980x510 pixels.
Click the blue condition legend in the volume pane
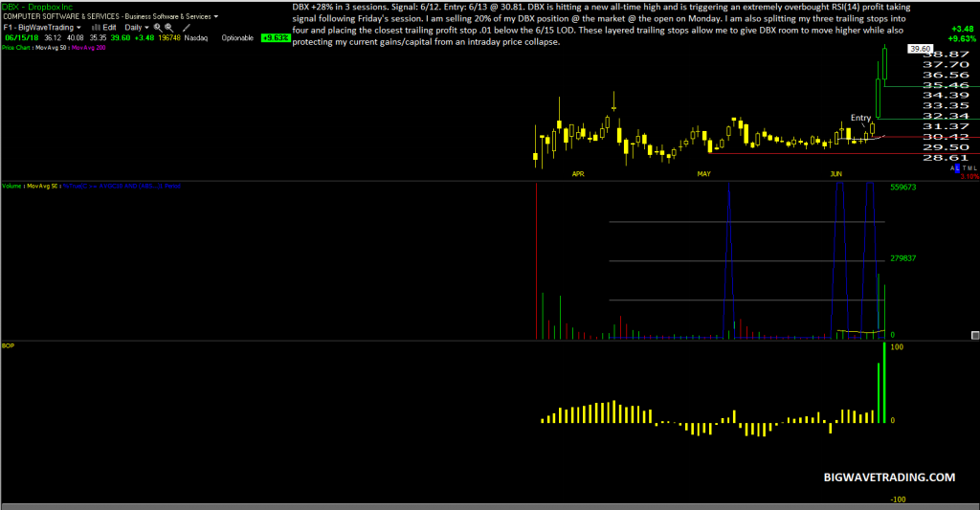[122, 186]
